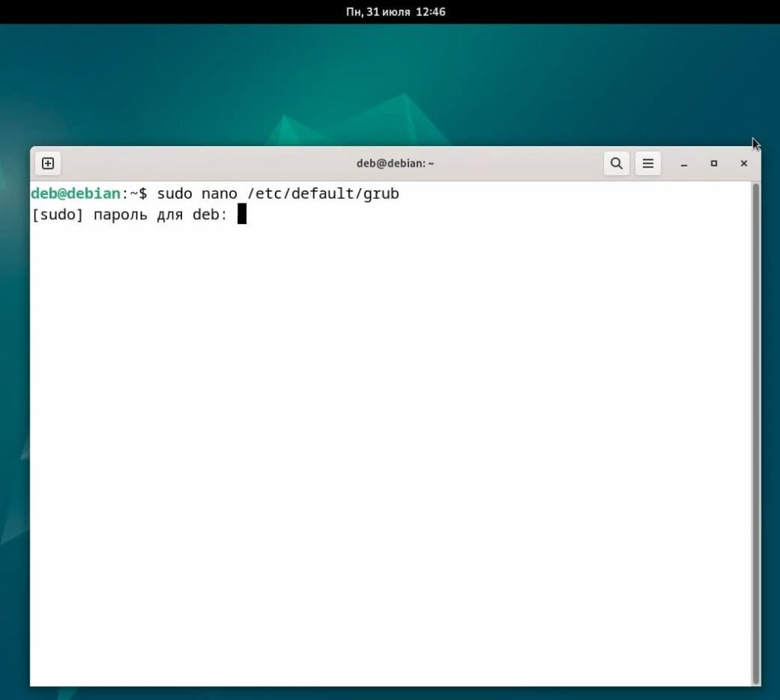The height and width of the screenshot is (700, 780).
Task: Click the deb@debian:~ window title
Action: [x=395, y=164]
